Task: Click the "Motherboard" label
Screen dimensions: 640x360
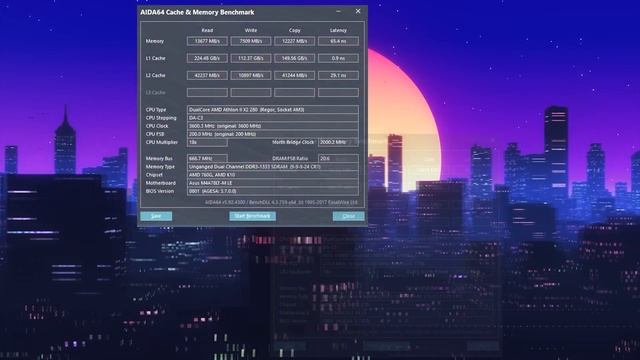Action: [x=161, y=183]
